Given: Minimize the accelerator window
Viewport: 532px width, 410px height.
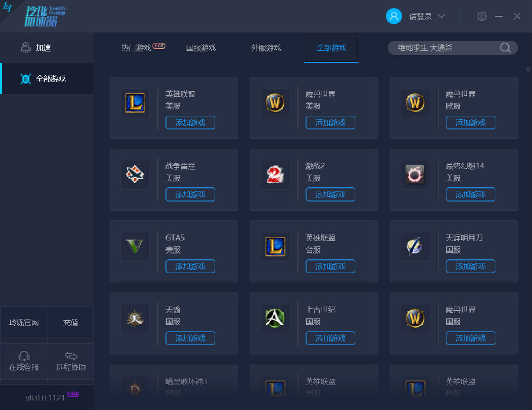Looking at the screenshot, I should pyautogui.click(x=499, y=17).
